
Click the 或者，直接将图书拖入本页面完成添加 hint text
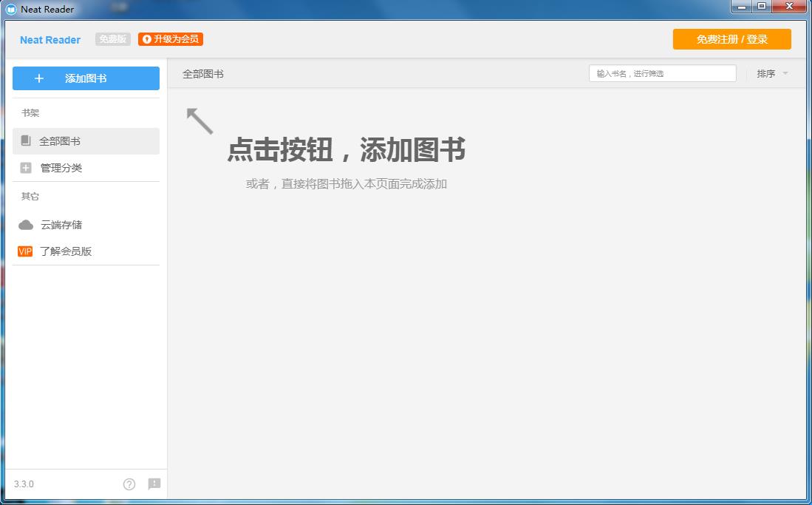coord(346,184)
